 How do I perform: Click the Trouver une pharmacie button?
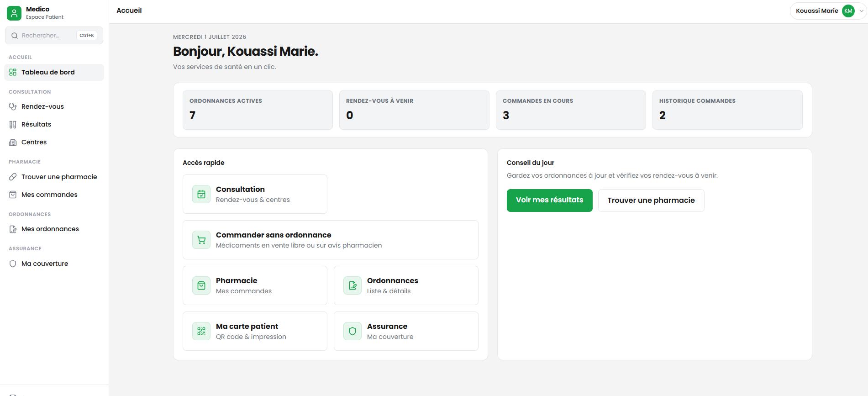click(x=651, y=201)
